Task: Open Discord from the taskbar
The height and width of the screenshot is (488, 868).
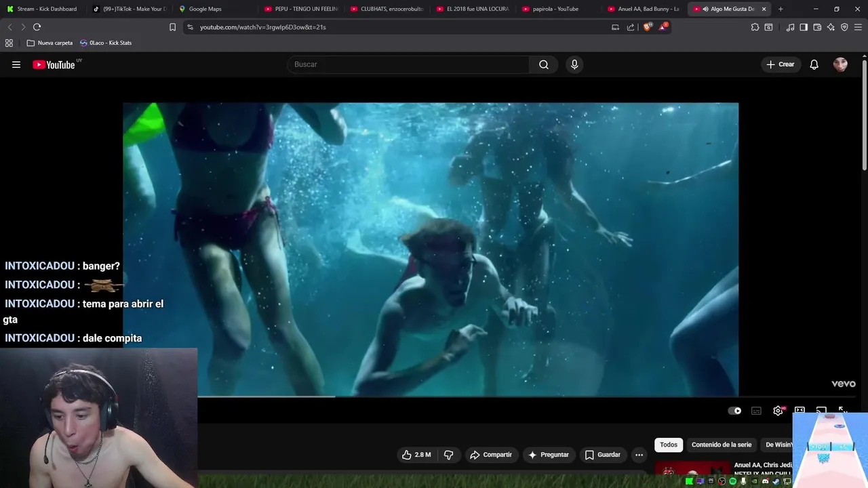Action: [x=766, y=481]
